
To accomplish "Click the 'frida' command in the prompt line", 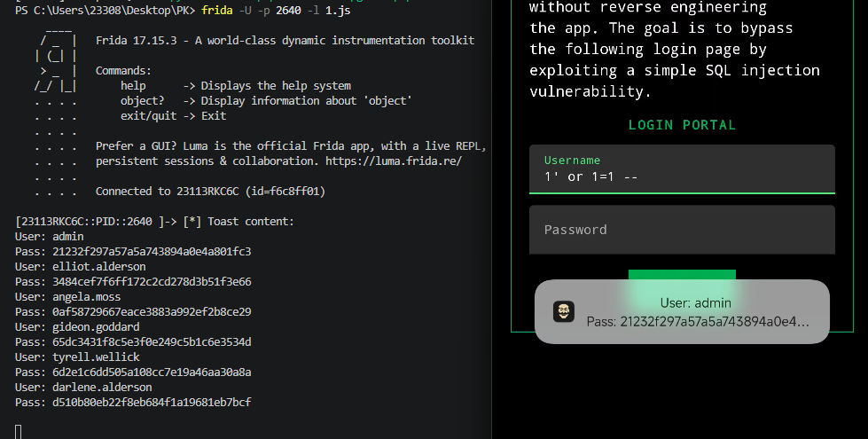I will coord(217,11).
